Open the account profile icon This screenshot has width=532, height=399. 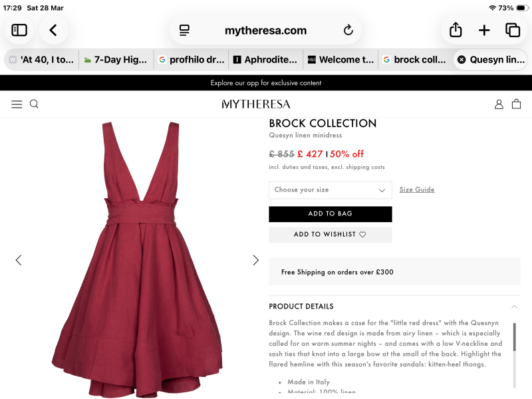point(499,104)
